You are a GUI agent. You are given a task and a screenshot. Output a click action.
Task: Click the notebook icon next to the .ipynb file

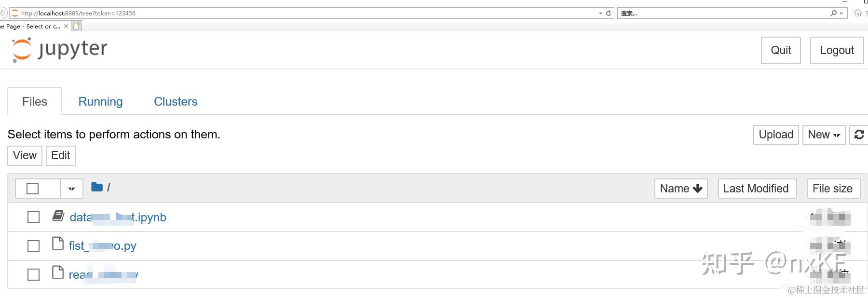58,217
